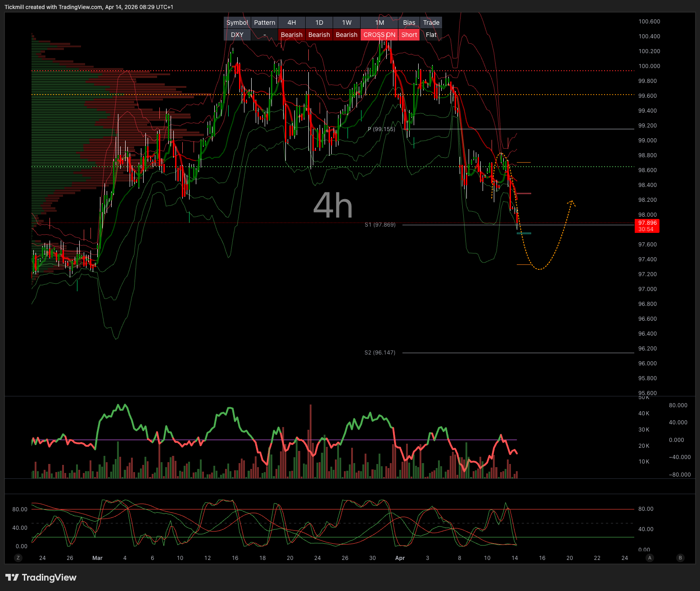The width and height of the screenshot is (700, 591).
Task: Click the S2 (96.147) support label
Action: [x=380, y=352]
